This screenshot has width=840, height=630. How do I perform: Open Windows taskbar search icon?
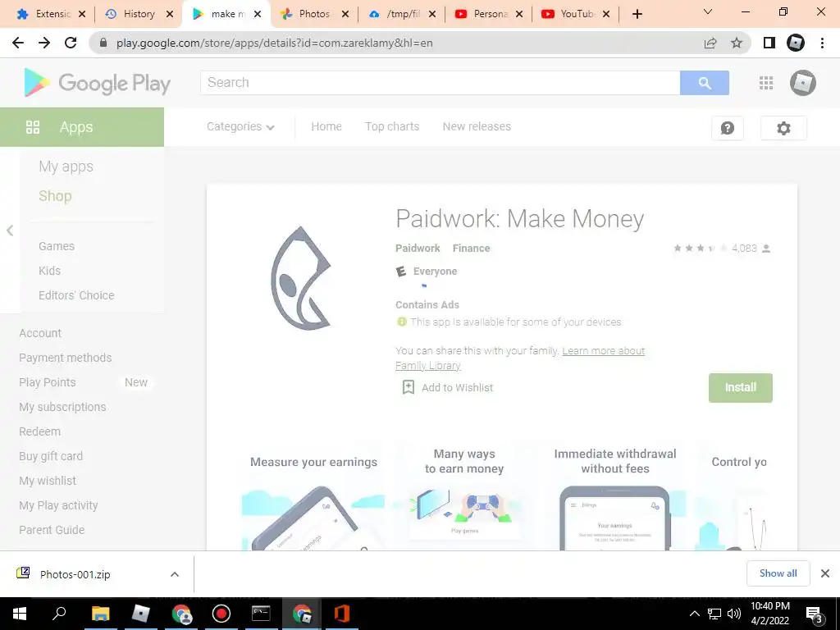coord(59,614)
